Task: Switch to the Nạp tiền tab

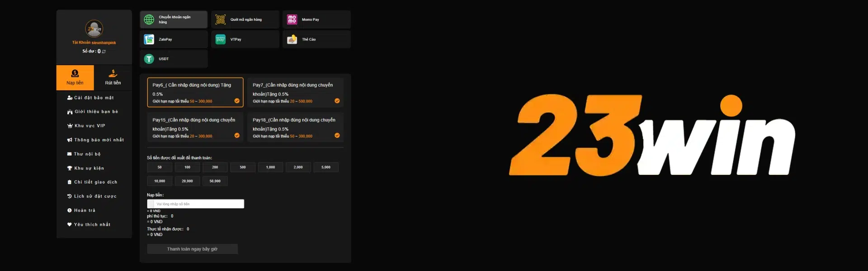Action: pos(75,78)
